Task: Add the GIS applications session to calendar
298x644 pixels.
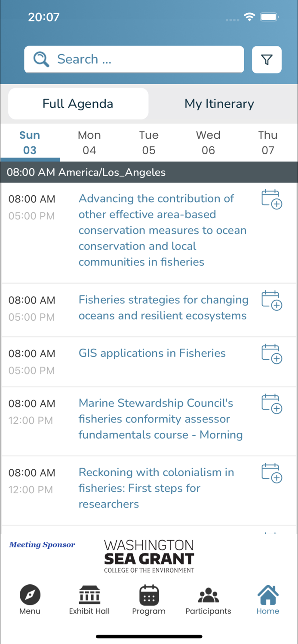Action: click(x=271, y=353)
